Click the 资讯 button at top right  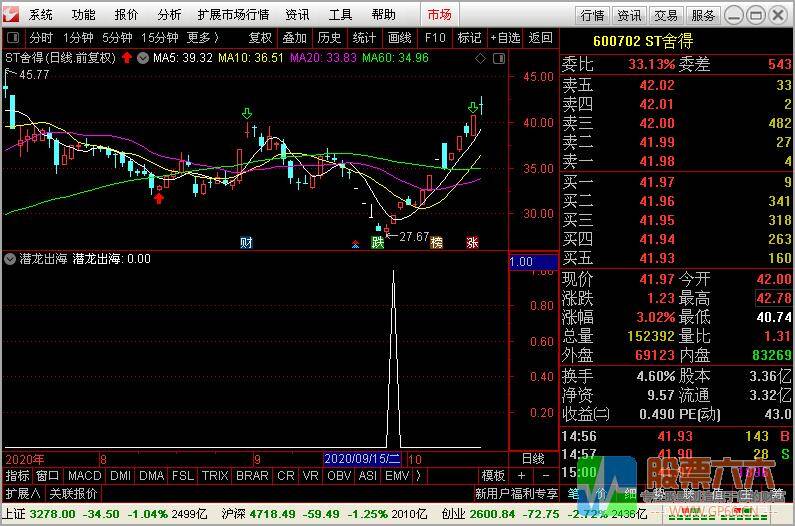pos(629,16)
